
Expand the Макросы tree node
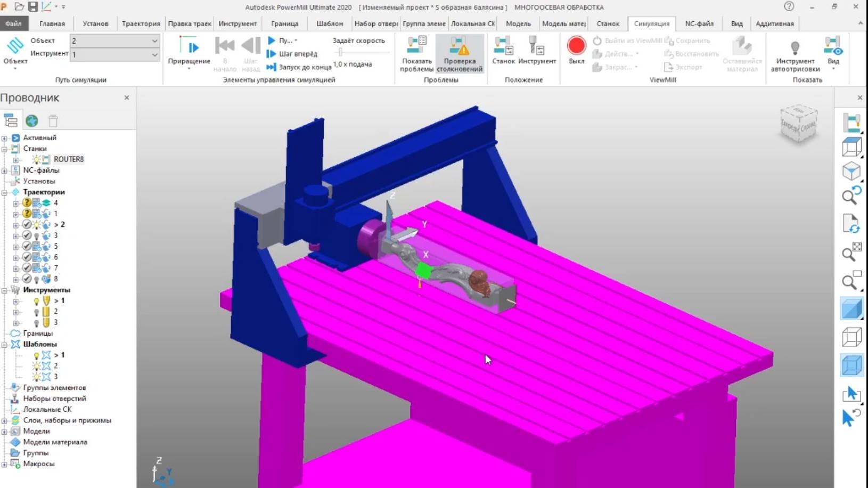click(4, 464)
